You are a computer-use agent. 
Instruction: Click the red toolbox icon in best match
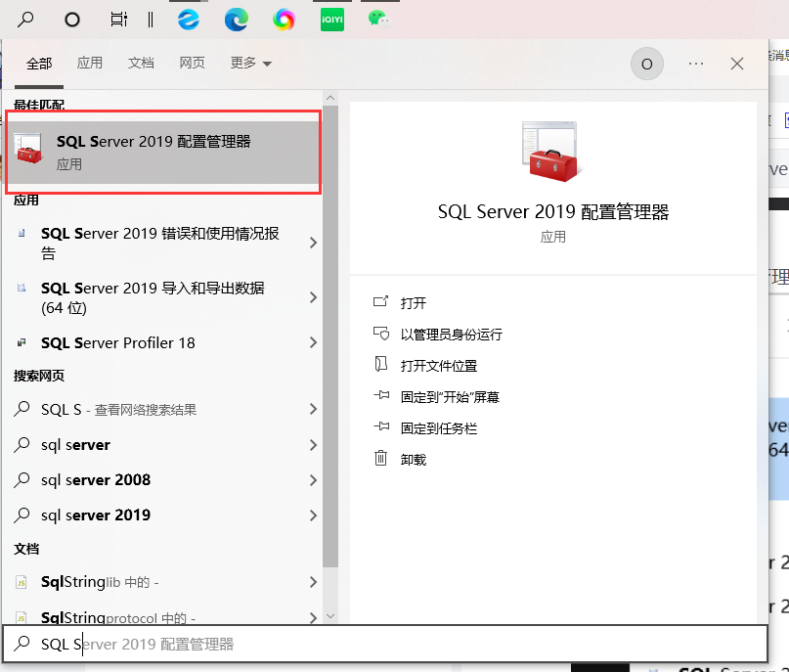click(28, 148)
